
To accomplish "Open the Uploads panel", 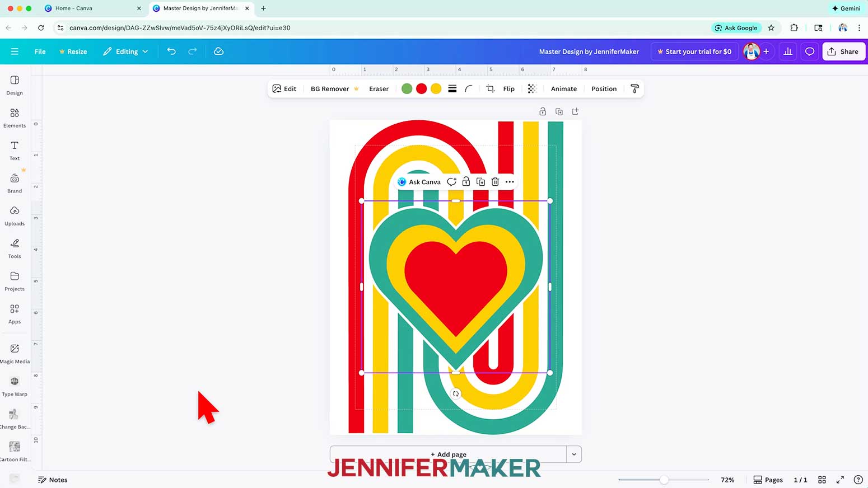I will [x=15, y=215].
